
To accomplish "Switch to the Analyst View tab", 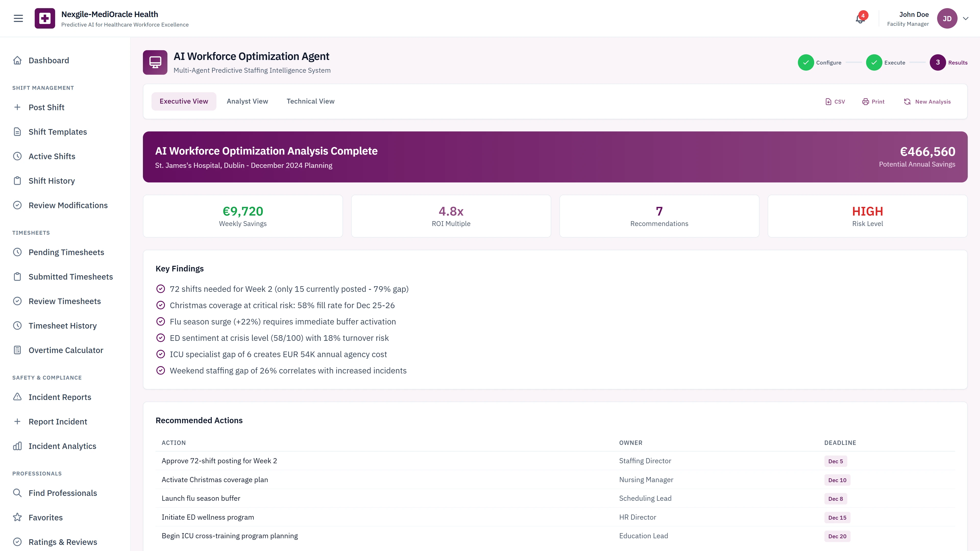I will 247,101.
